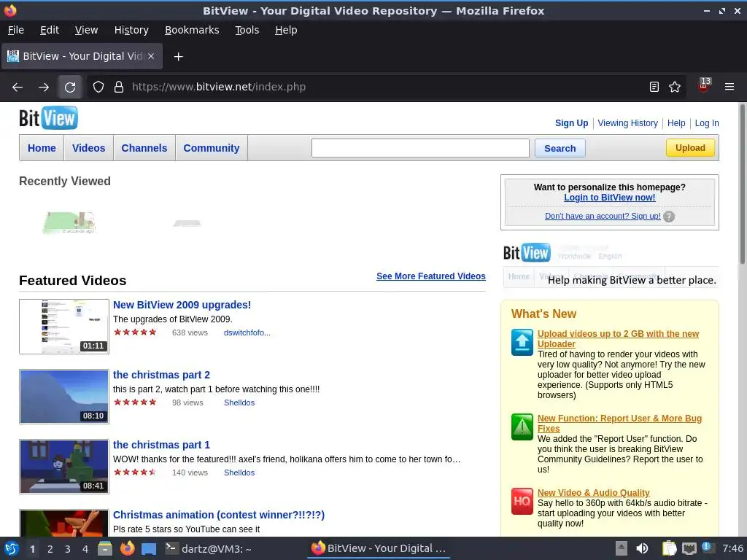Click Login to BitView now link
Viewport: 747px width, 560px height.
tap(609, 198)
